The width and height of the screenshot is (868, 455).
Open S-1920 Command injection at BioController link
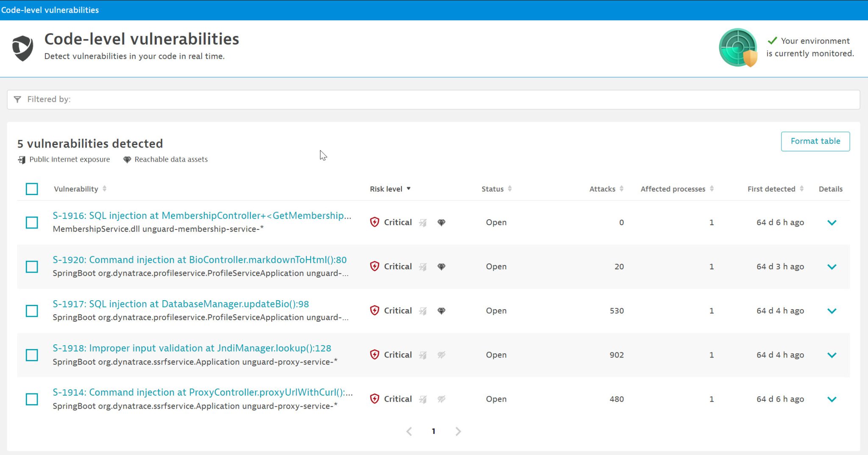coord(200,260)
